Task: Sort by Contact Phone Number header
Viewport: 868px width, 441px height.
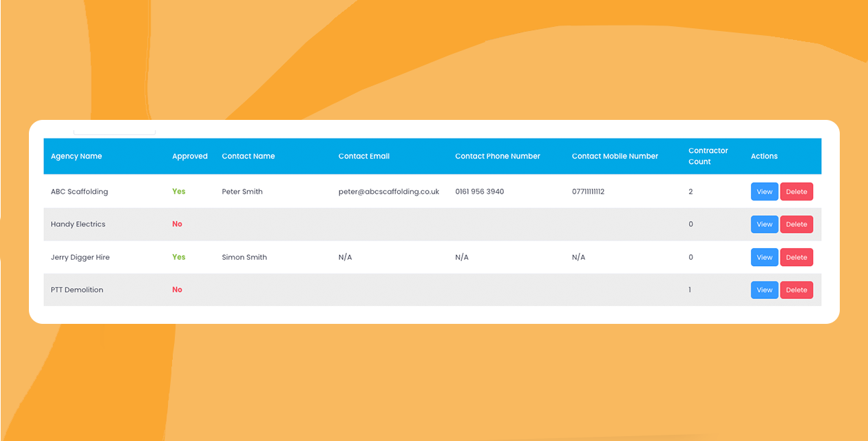Action: 497,156
